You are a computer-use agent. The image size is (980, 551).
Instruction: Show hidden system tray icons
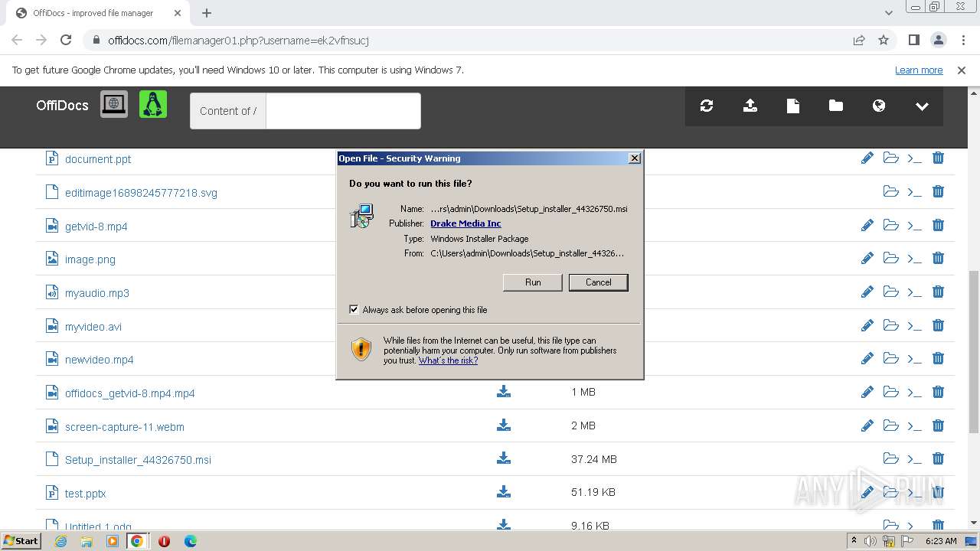coord(854,540)
